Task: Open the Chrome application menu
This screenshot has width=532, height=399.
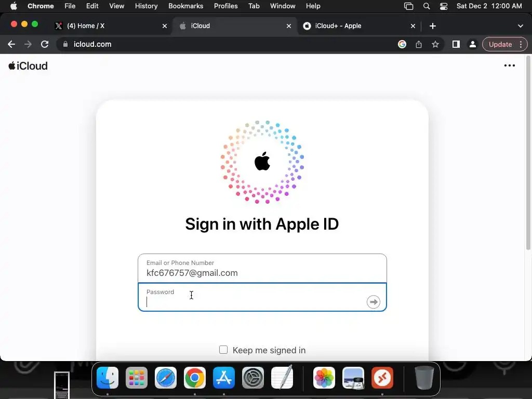Action: [41, 6]
